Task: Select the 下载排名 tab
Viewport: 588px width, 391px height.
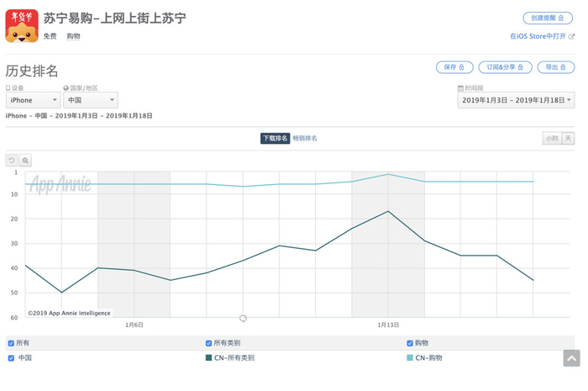Action: [x=275, y=139]
